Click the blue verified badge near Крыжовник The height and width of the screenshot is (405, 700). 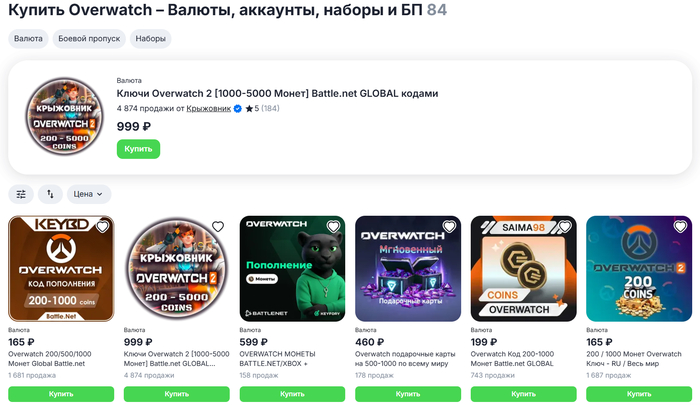point(238,109)
